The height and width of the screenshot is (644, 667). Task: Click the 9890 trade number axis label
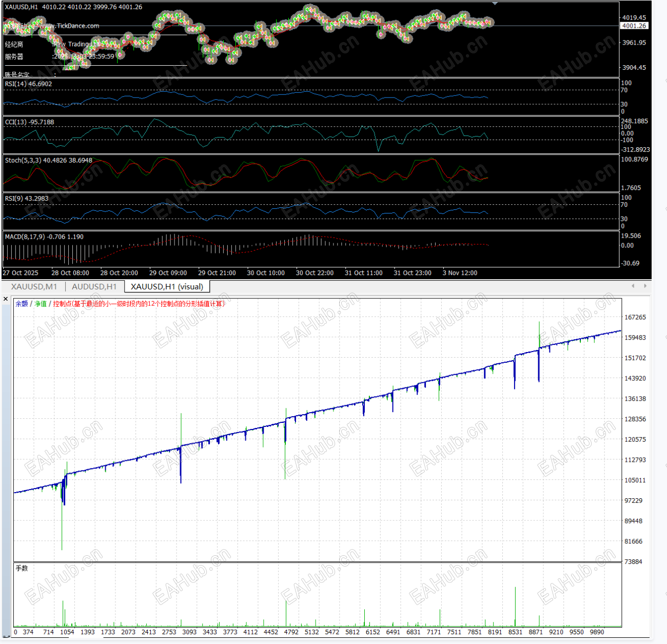click(597, 632)
